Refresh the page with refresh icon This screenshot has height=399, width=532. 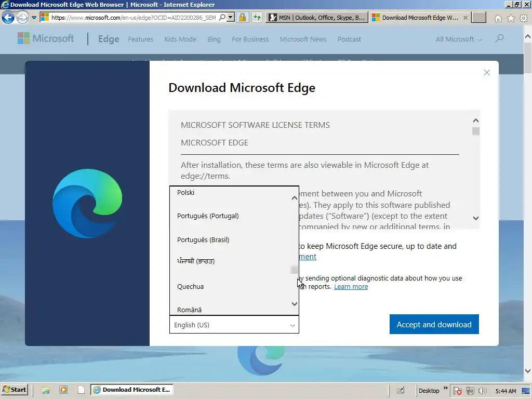click(257, 17)
